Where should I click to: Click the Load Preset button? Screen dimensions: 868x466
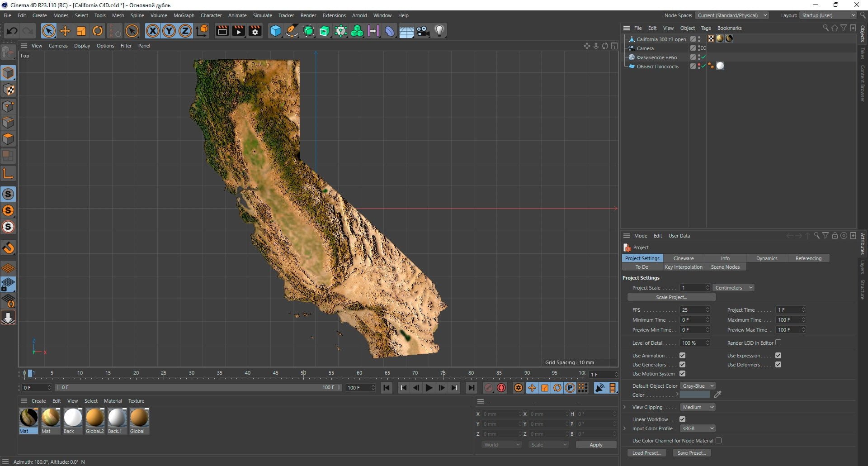coord(646,453)
